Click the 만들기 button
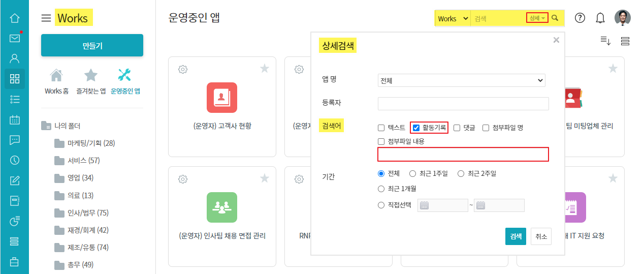The image size is (644, 274). [92, 46]
